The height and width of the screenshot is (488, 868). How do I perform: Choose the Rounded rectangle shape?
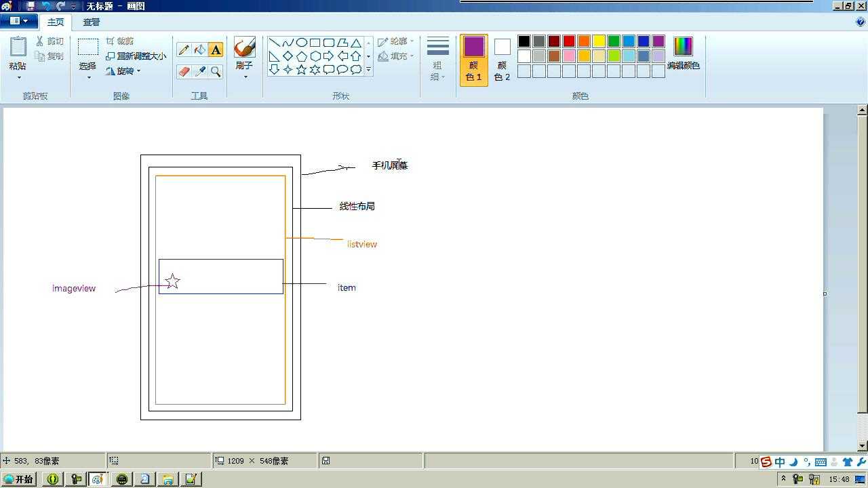[x=329, y=43]
